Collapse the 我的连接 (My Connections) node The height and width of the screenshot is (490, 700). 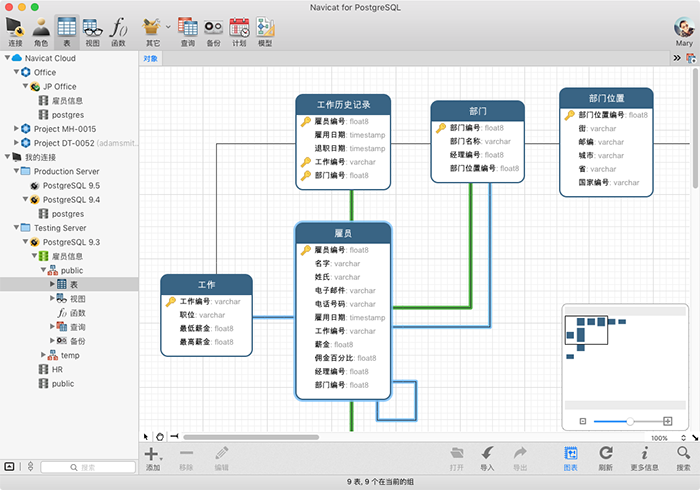[7, 157]
